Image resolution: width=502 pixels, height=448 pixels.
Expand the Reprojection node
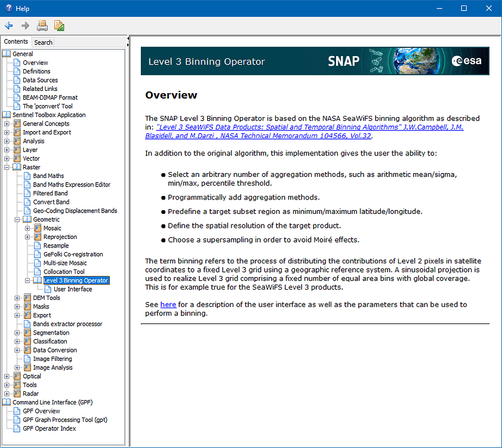point(27,237)
